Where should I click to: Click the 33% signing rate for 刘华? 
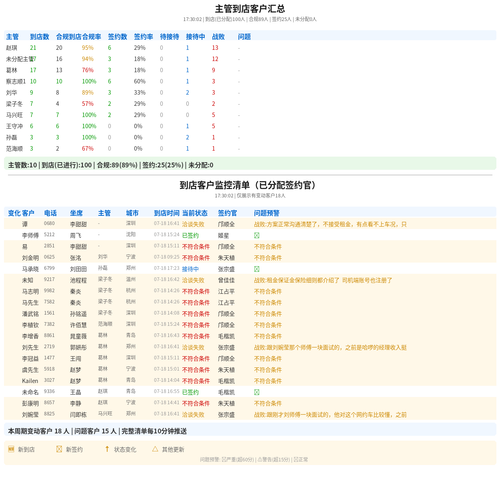click(x=140, y=93)
